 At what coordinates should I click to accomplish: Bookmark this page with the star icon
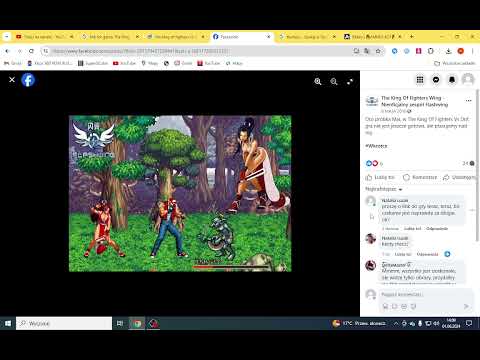tap(378, 51)
